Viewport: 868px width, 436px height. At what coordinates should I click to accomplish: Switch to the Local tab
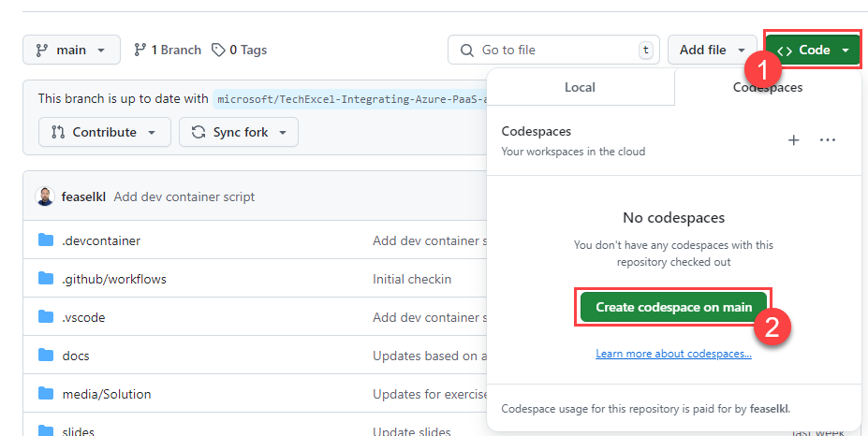click(x=580, y=87)
